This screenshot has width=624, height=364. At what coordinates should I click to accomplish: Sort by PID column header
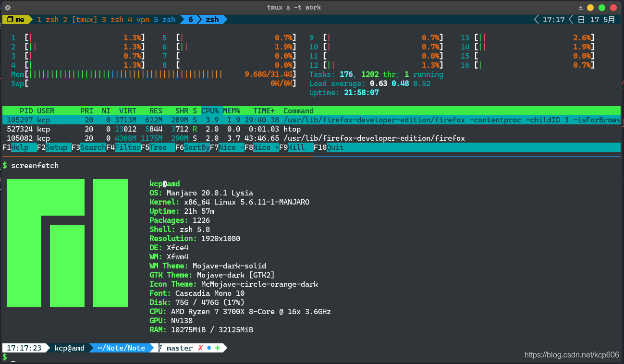pos(26,111)
